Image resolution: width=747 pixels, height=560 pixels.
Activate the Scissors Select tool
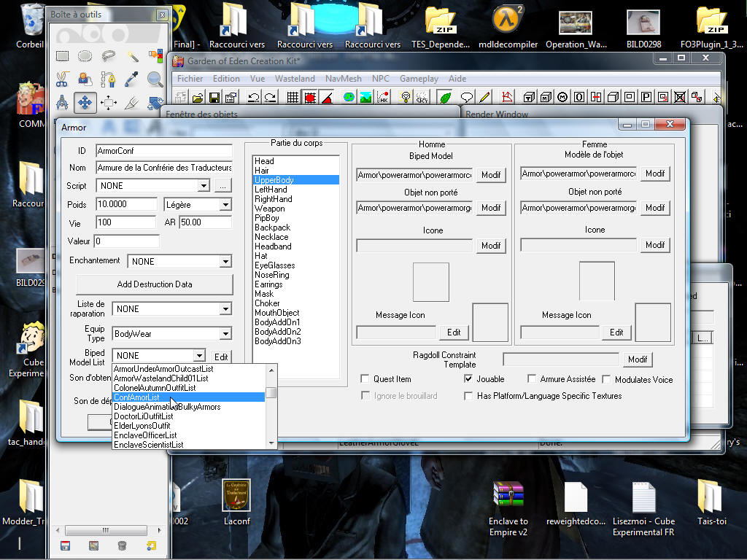[63, 79]
